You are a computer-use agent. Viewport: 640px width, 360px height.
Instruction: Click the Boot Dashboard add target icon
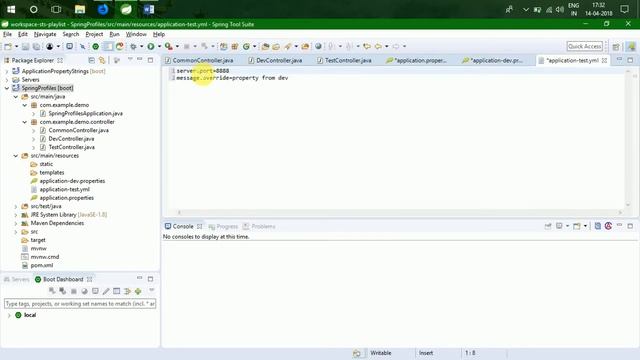[x=138, y=291]
